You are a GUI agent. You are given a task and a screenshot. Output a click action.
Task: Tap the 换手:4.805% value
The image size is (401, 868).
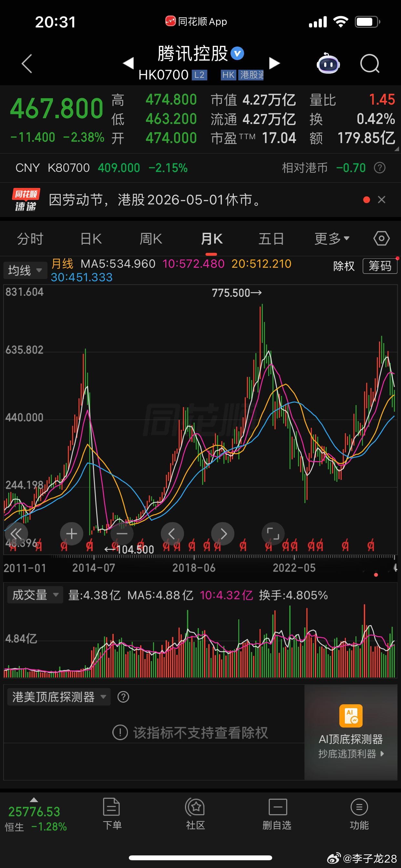pyautogui.click(x=293, y=595)
